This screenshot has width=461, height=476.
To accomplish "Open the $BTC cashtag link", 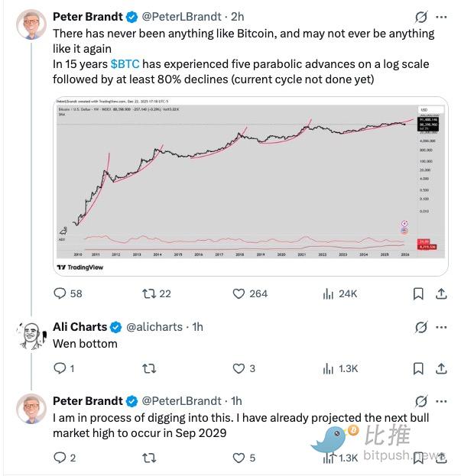I will point(125,65).
